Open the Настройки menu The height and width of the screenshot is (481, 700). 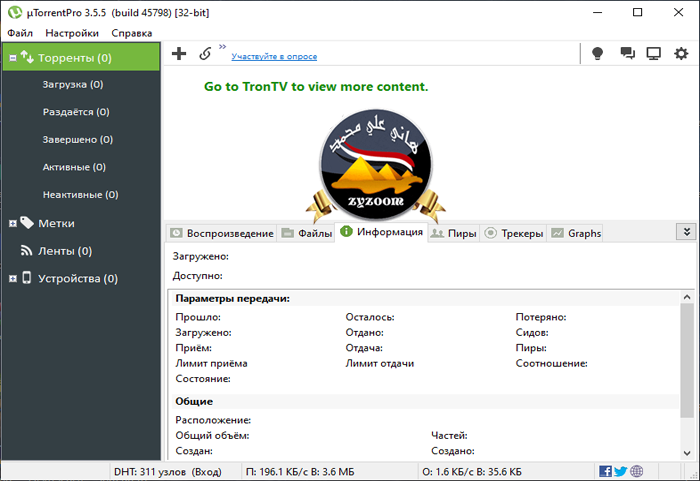72,33
